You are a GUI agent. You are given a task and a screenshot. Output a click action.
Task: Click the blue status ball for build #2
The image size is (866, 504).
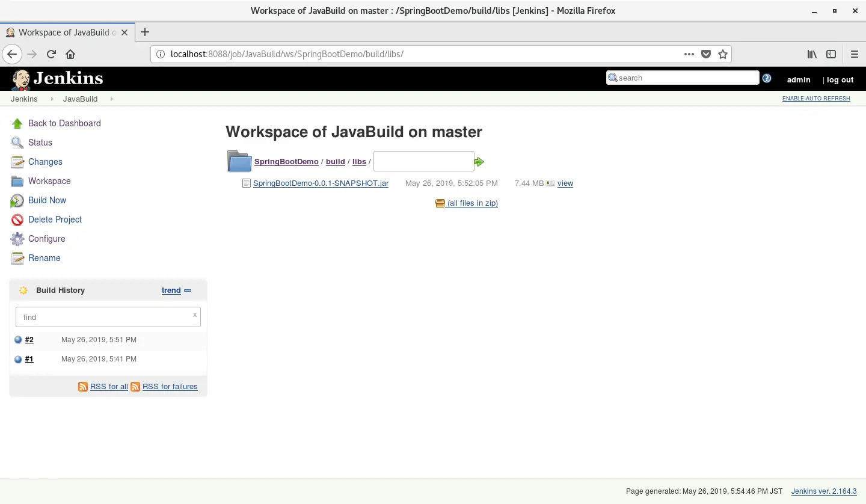point(18,340)
